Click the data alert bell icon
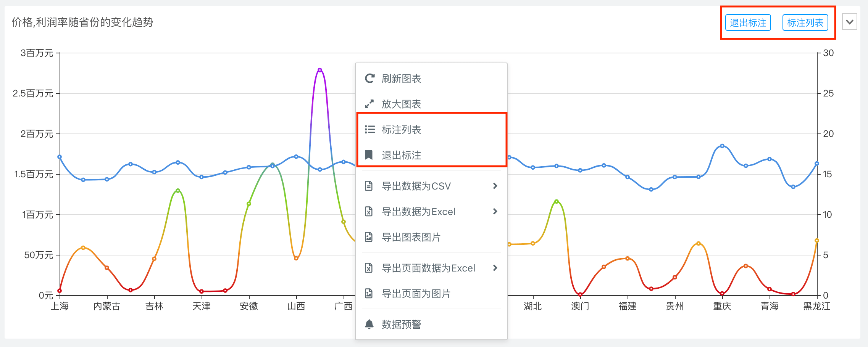868x347 pixels. (369, 325)
